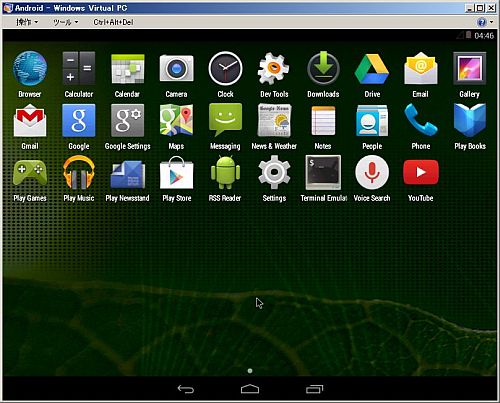Tap the page indicator dot

[250, 371]
